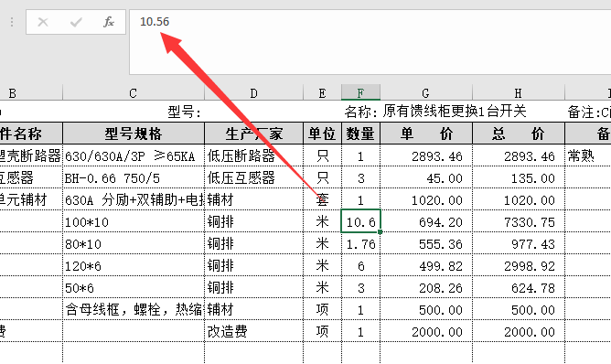The height and width of the screenshot is (364, 611).
Task: Select column D header
Action: click(253, 93)
